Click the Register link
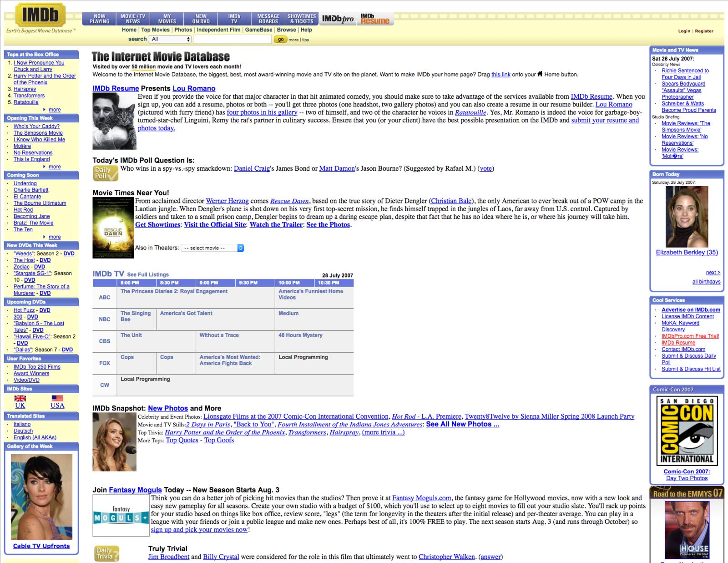 click(x=704, y=31)
